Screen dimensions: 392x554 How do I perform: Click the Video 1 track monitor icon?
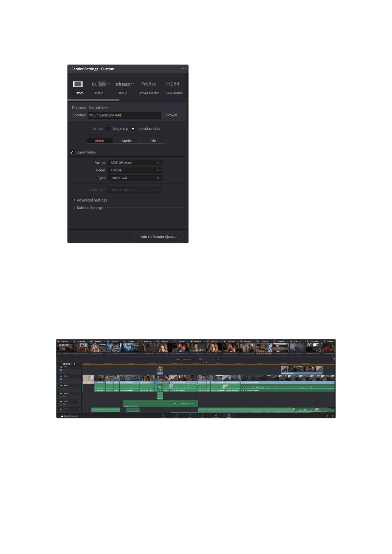(x=61, y=379)
